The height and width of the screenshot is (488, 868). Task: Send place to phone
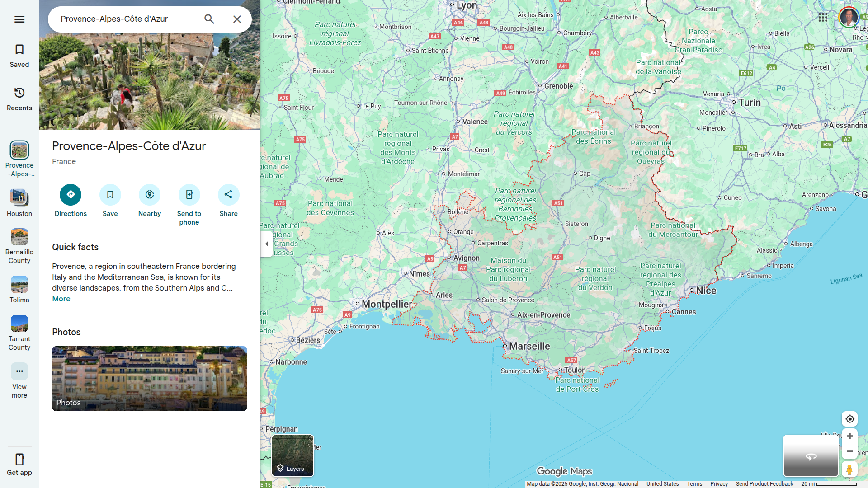pyautogui.click(x=189, y=195)
